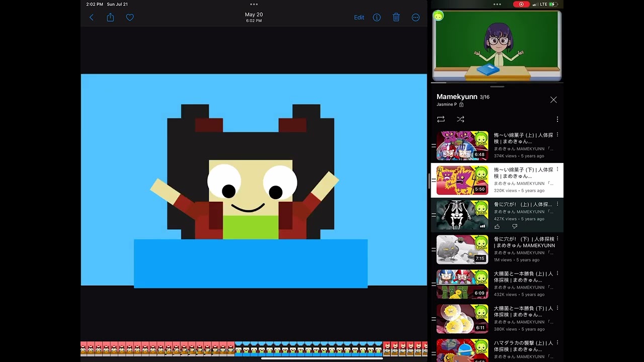Tap the YouTube video player

[497, 45]
